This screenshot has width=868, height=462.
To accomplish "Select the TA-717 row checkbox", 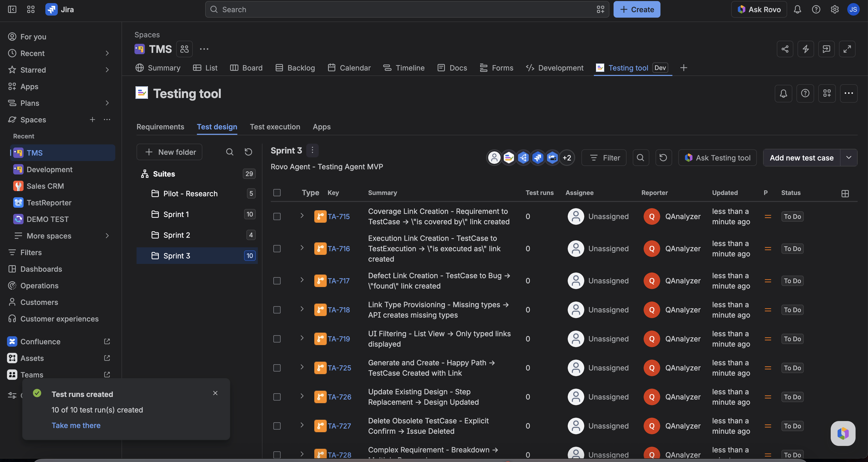I will pyautogui.click(x=277, y=281).
